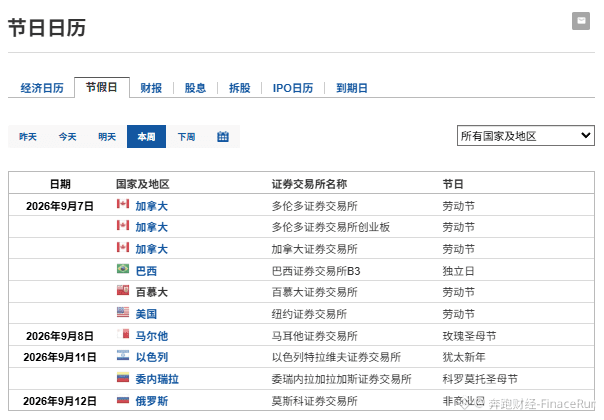
Task: Open the 所有国家及地区 dropdown
Action: (x=526, y=136)
